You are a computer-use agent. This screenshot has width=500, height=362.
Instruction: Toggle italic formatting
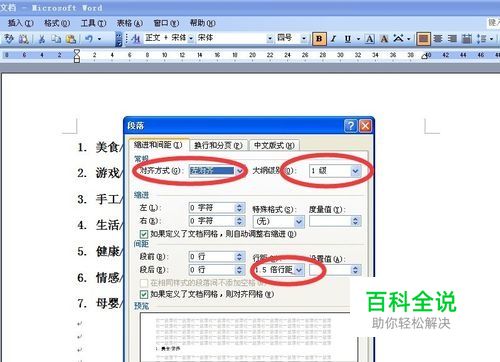(x=334, y=39)
